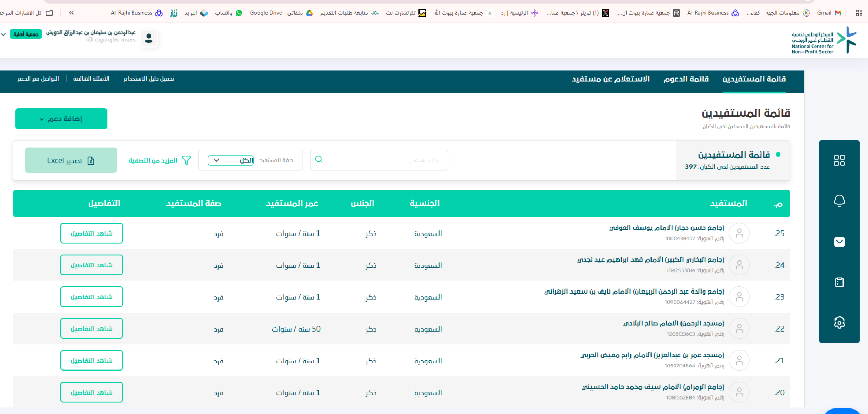Click المزيد من التصفية filter link
The width and height of the screenshot is (868, 414).
click(x=153, y=160)
